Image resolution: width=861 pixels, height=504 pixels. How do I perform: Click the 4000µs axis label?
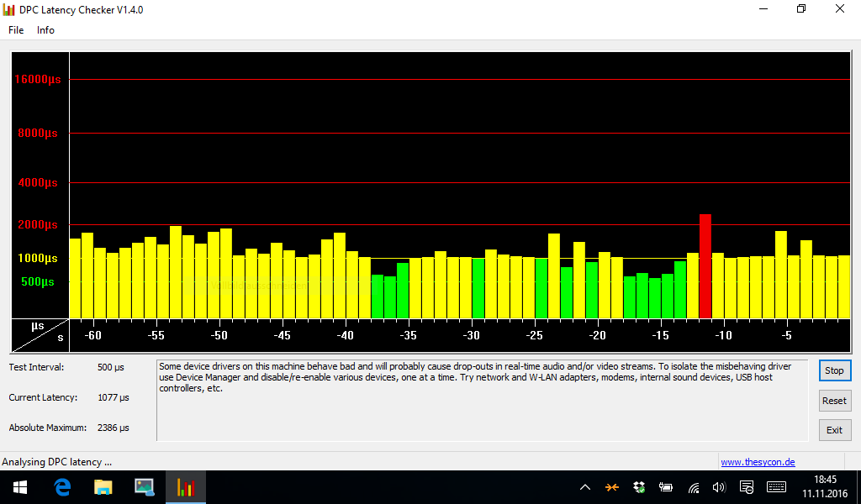click(37, 182)
